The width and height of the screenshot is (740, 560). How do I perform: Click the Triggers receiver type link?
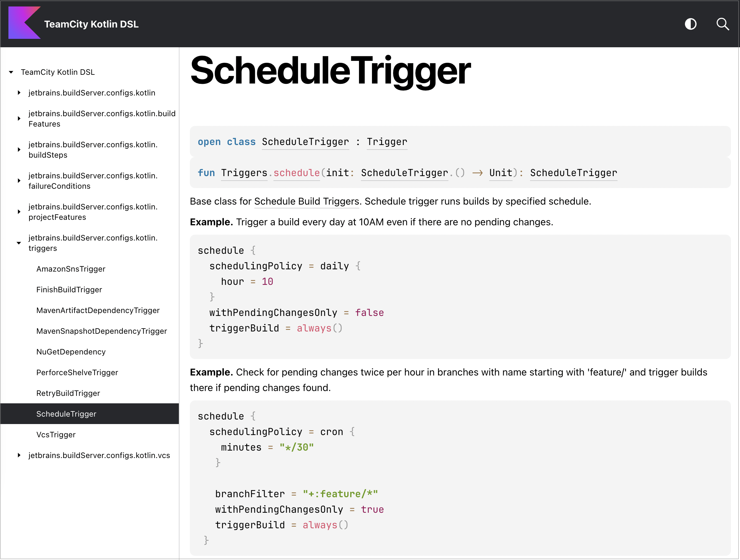click(x=244, y=173)
